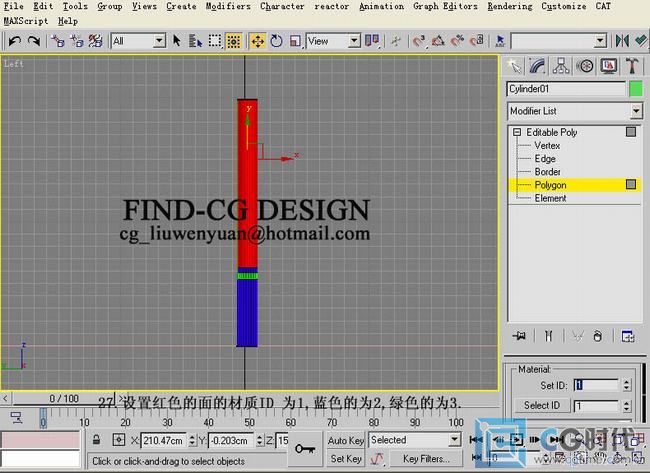Open the Create command panel tab

tap(514, 66)
